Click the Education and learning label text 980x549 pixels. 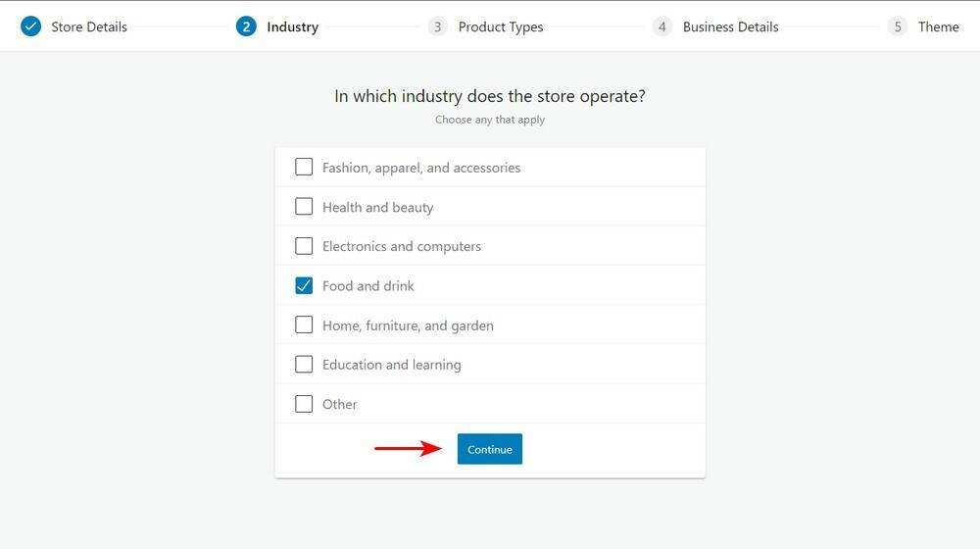click(x=392, y=365)
